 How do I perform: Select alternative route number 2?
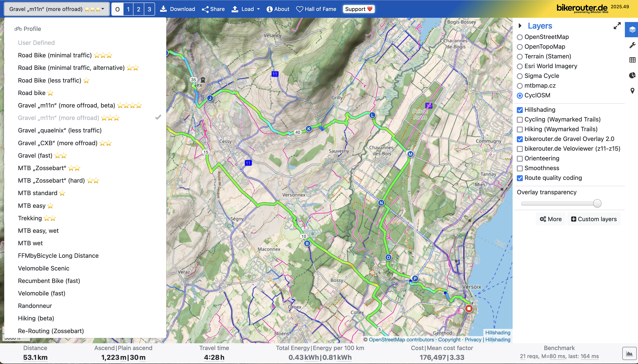[x=139, y=9]
